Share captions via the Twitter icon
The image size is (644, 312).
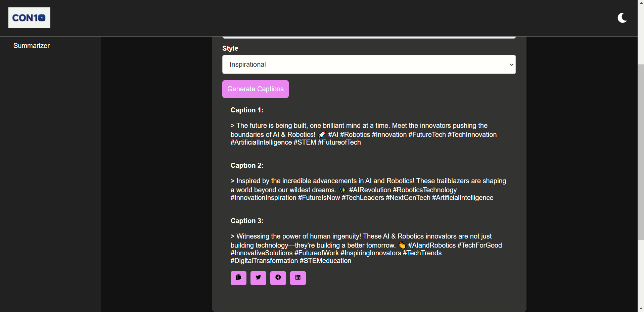(x=258, y=278)
